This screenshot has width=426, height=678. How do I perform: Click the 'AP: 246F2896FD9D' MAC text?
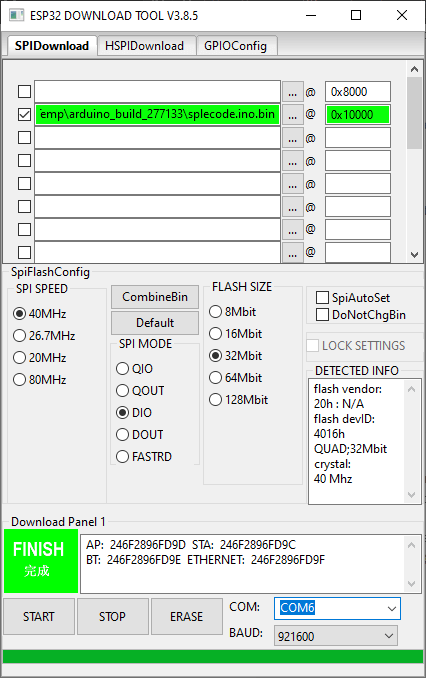136,545
